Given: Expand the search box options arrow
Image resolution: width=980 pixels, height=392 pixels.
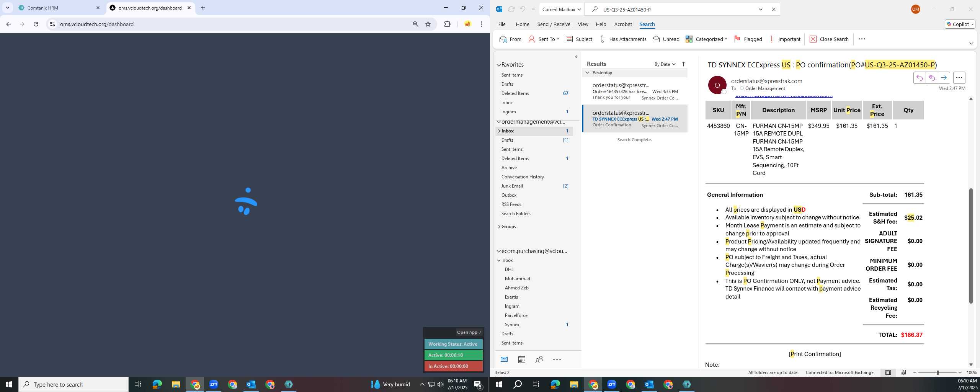Looking at the screenshot, I should click(760, 9).
